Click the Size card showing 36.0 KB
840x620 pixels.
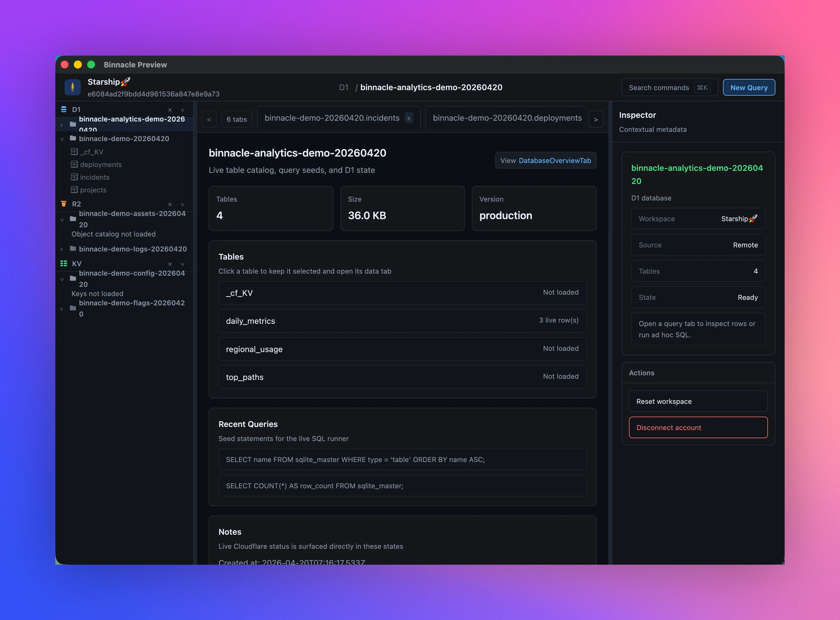click(x=402, y=208)
